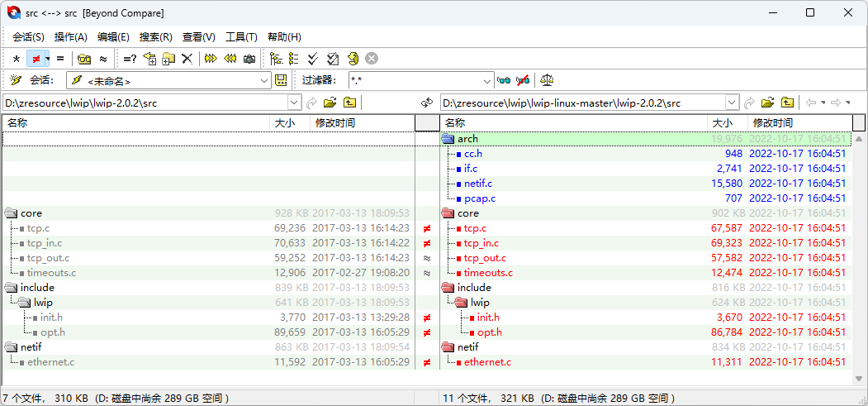868x406 pixels.
Task: Click the left pane up-one-level folder icon
Action: click(349, 103)
